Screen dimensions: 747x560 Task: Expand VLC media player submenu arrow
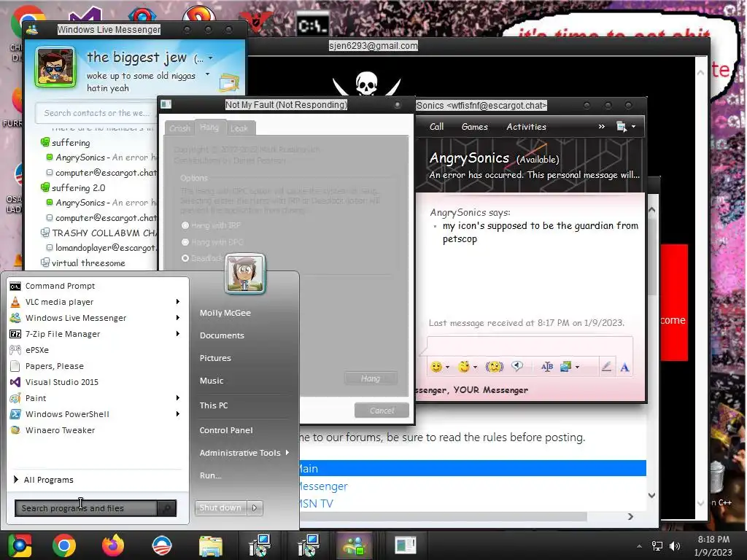click(x=178, y=301)
